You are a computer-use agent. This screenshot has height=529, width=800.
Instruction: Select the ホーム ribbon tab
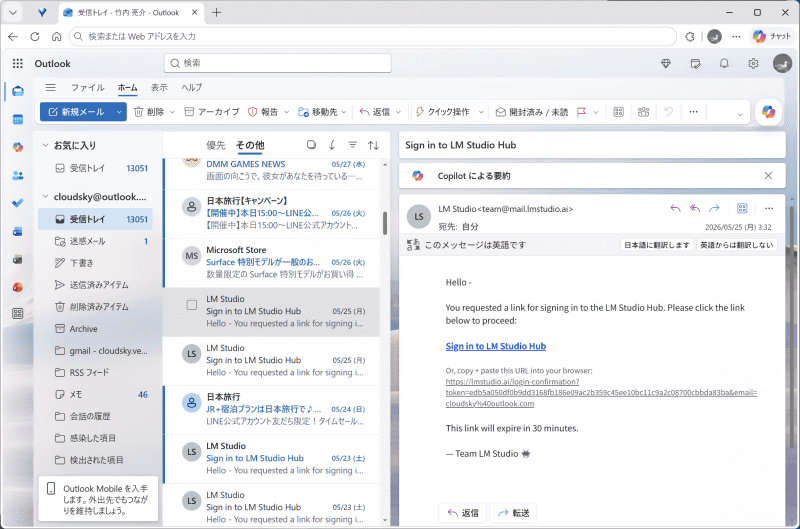click(x=128, y=87)
